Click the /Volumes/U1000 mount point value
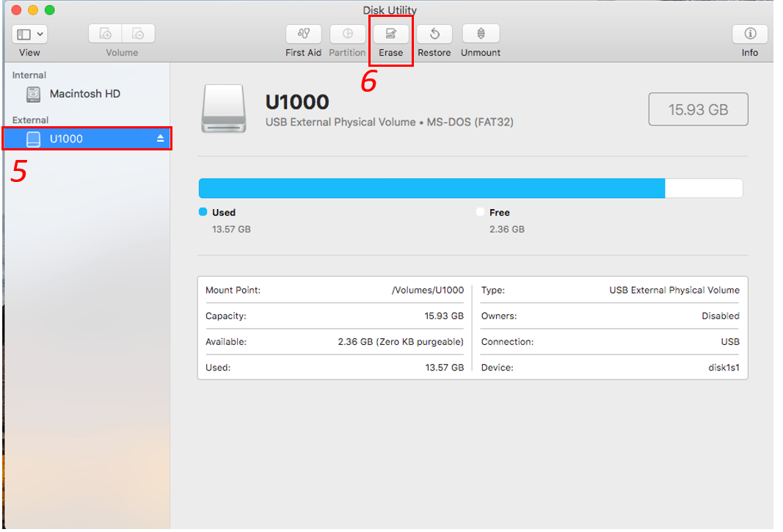The height and width of the screenshot is (532, 783). coord(427,291)
